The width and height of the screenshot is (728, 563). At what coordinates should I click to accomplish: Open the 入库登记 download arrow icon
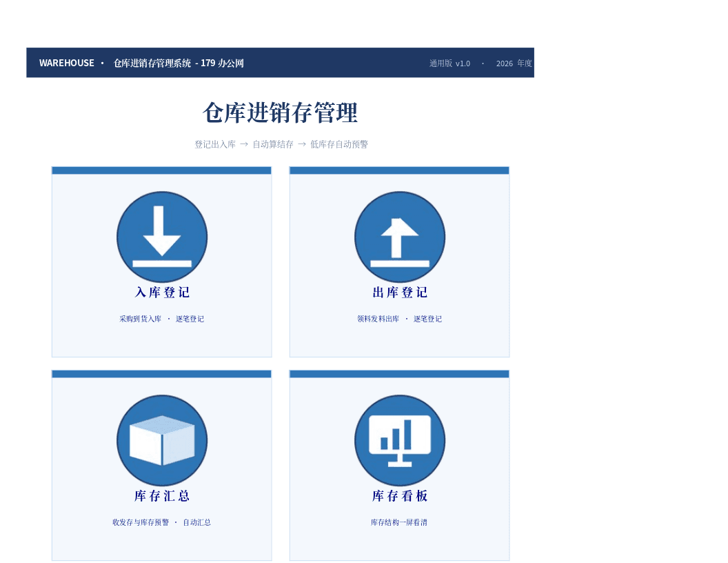click(x=162, y=237)
